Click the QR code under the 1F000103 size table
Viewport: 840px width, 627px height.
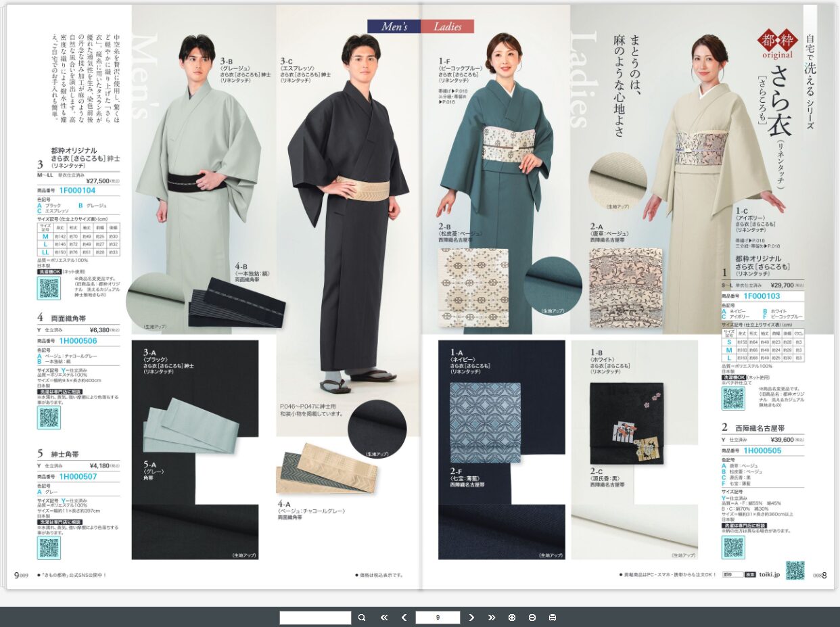click(x=733, y=398)
